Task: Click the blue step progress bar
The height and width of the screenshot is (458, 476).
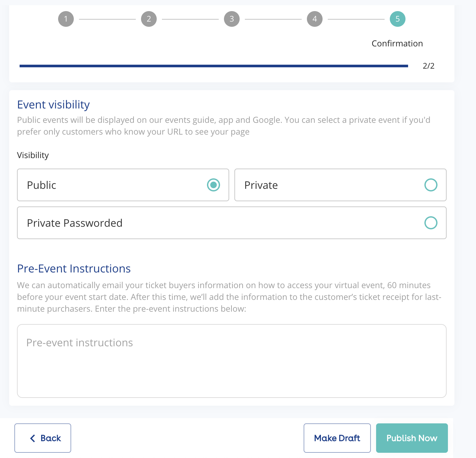Action: point(214,66)
